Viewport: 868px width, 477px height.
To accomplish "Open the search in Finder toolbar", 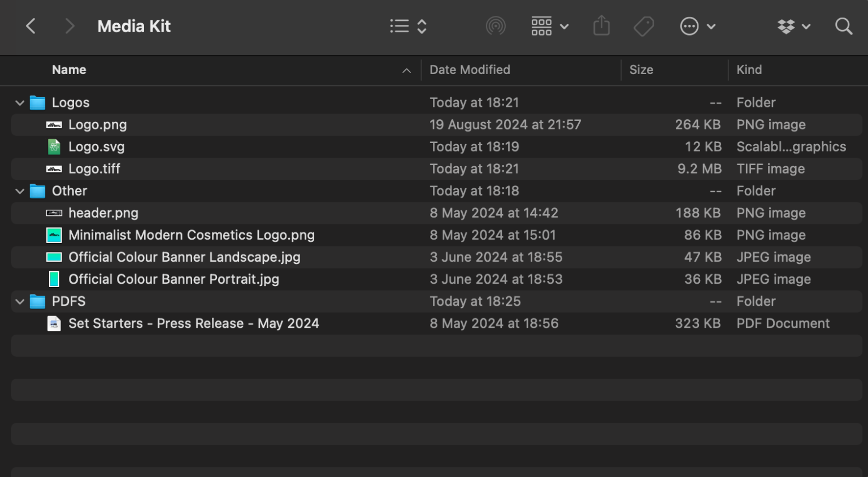I will 843,26.
